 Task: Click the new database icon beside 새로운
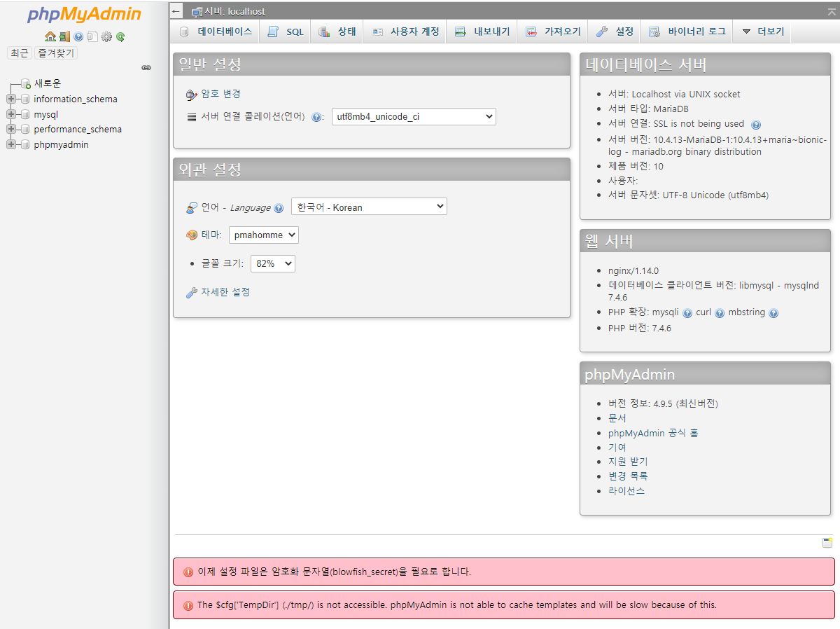coord(26,83)
